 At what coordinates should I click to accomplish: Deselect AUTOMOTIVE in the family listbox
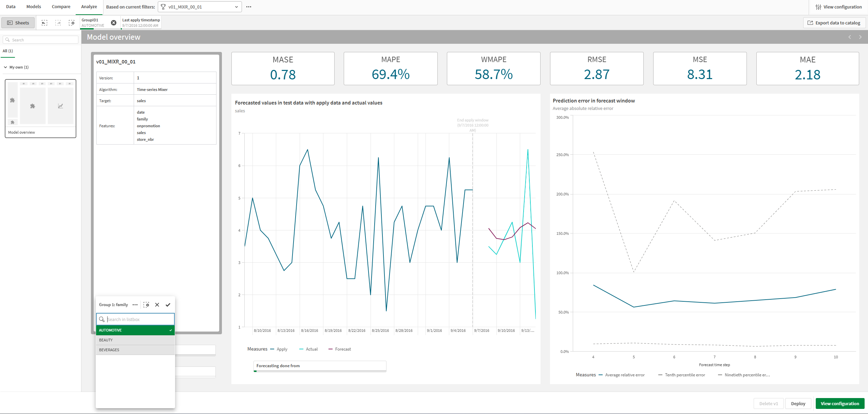(135, 330)
